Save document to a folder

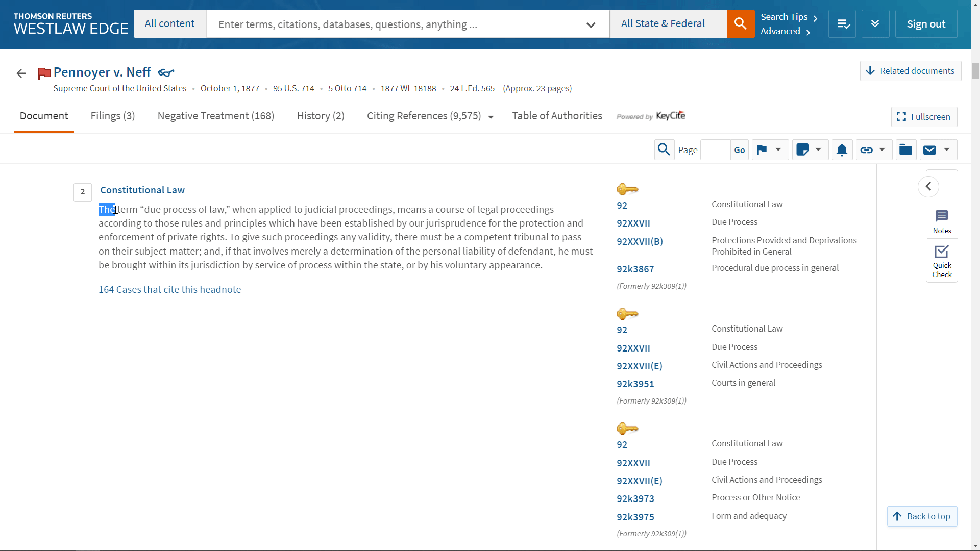coord(905,149)
